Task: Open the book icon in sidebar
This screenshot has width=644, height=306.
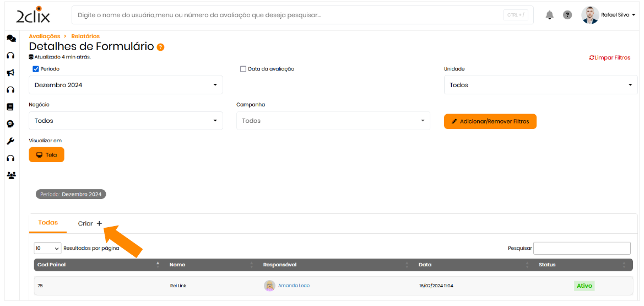Action: pyautogui.click(x=10, y=107)
